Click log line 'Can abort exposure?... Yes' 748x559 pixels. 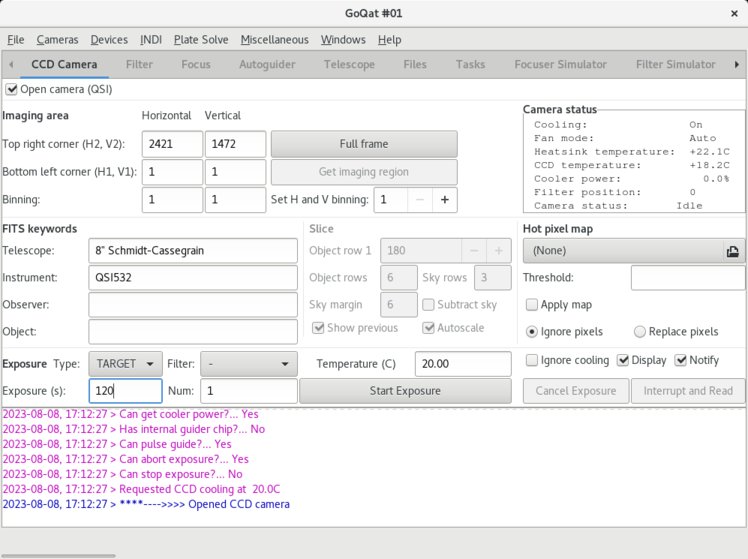(125, 459)
